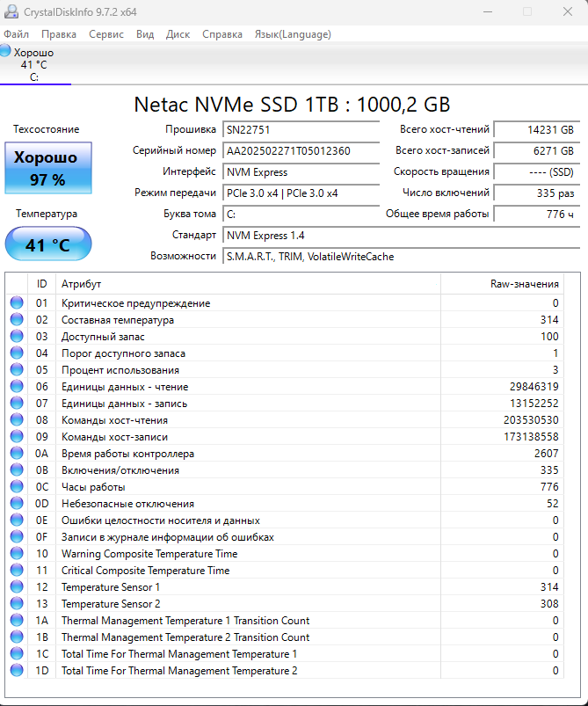Click raw value 2607 of controller busy time
This screenshot has width=588, height=706.
pos(546,453)
